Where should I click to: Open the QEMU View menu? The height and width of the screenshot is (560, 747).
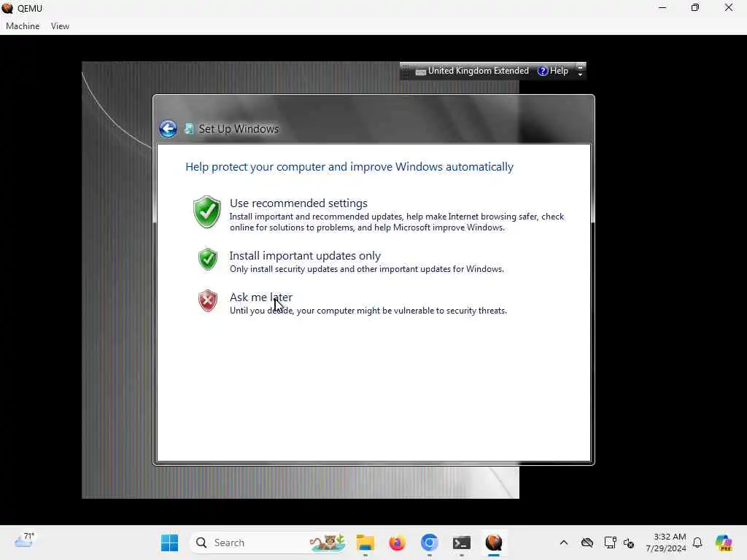[60, 26]
